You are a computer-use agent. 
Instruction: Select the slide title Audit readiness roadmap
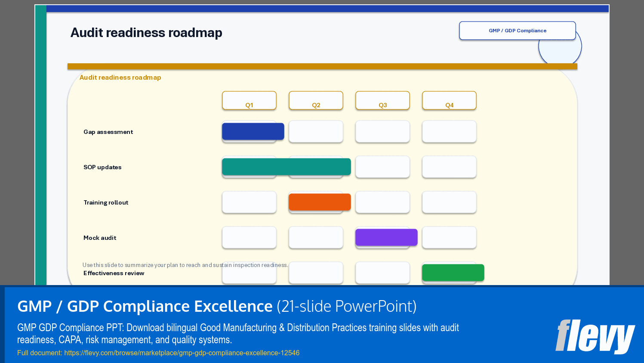(146, 33)
